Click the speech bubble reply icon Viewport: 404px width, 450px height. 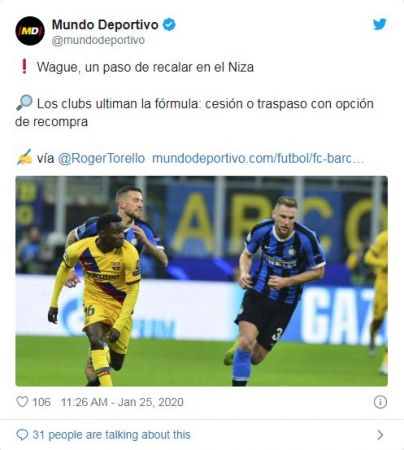point(22,435)
